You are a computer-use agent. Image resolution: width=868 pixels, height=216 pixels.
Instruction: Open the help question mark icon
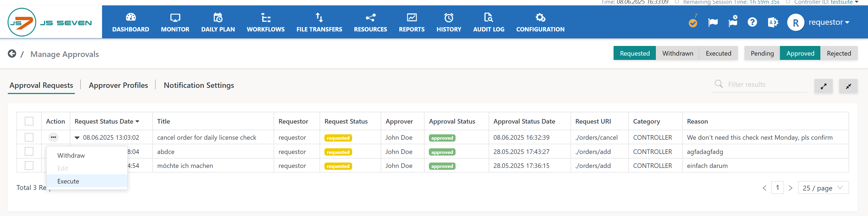click(x=752, y=22)
